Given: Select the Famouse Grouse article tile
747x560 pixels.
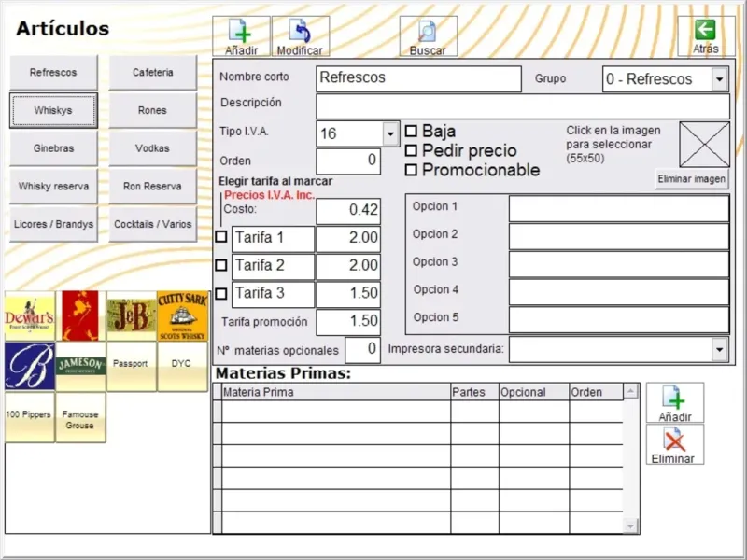Looking at the screenshot, I should [80, 417].
